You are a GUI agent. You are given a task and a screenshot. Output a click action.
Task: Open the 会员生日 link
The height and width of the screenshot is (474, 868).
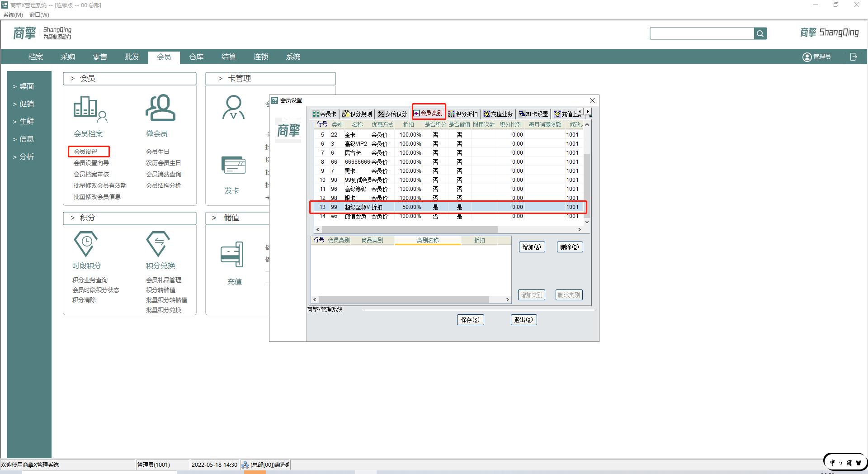(x=157, y=152)
